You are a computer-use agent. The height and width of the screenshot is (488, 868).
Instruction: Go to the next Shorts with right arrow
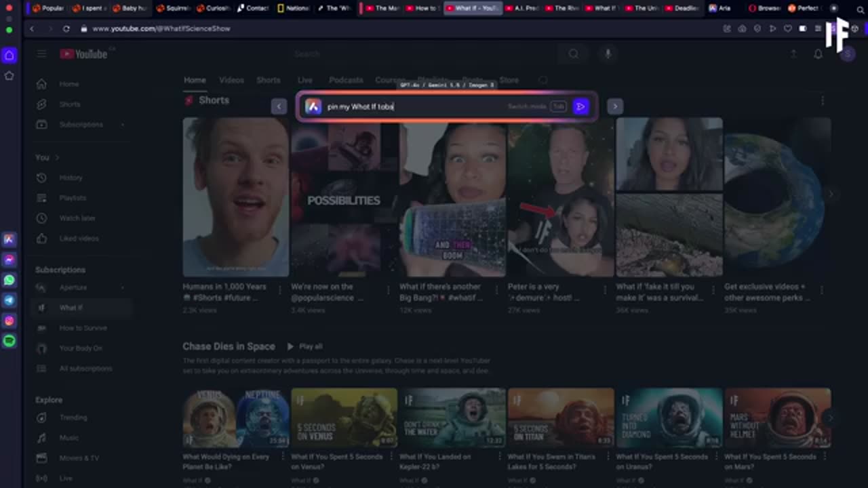(615, 106)
